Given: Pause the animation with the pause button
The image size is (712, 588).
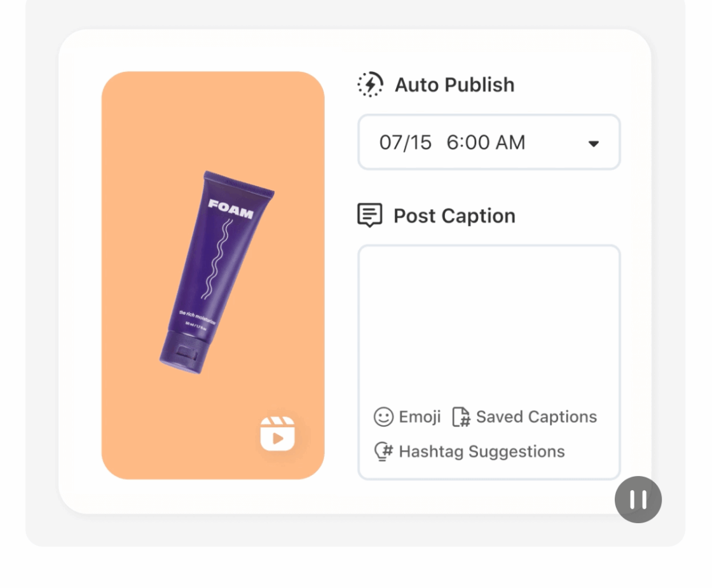Looking at the screenshot, I should tap(638, 500).
